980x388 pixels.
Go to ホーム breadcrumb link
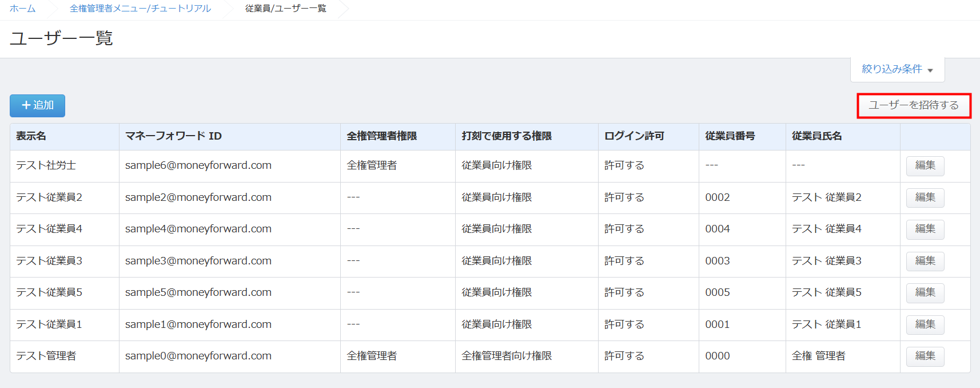point(22,9)
